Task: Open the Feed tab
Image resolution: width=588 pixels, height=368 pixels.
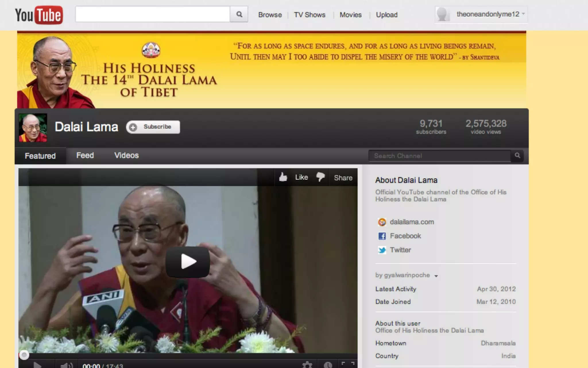Action: (85, 156)
